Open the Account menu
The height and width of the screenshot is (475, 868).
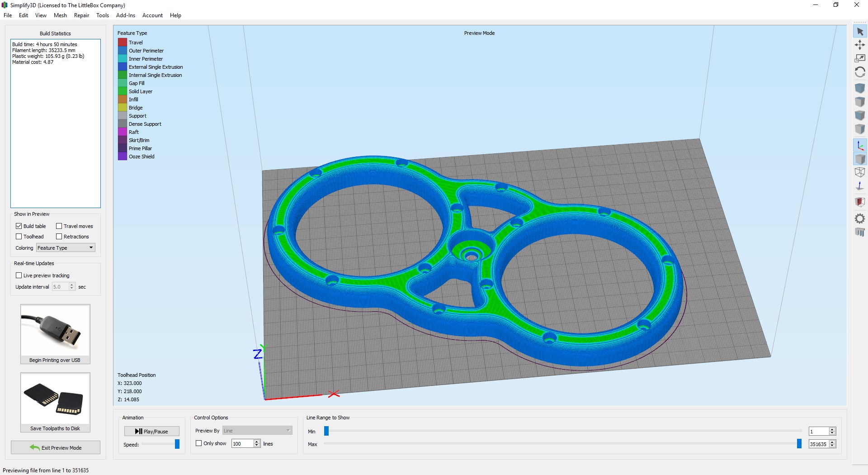152,15
